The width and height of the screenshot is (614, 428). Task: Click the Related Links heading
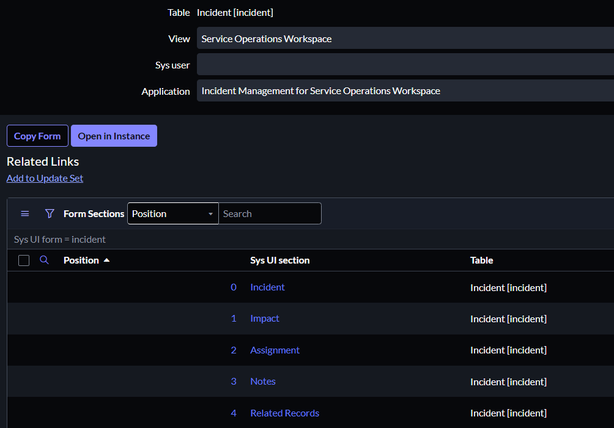pos(43,162)
